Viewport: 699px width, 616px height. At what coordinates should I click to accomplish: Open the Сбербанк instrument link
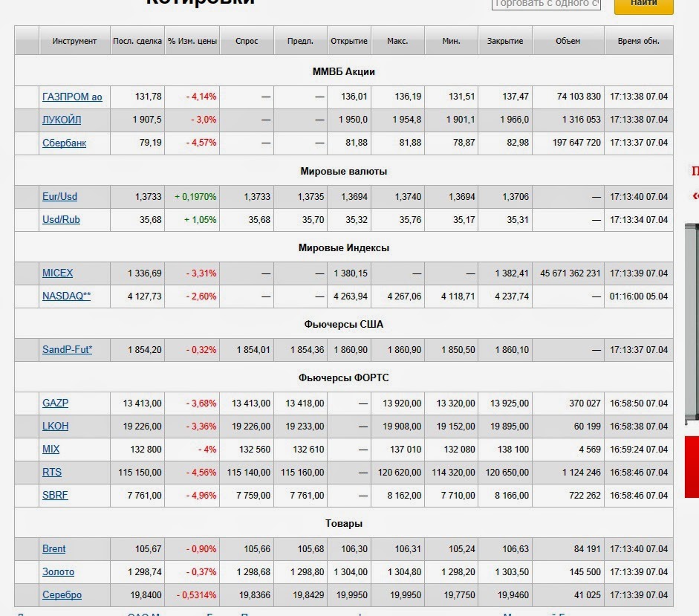point(64,143)
